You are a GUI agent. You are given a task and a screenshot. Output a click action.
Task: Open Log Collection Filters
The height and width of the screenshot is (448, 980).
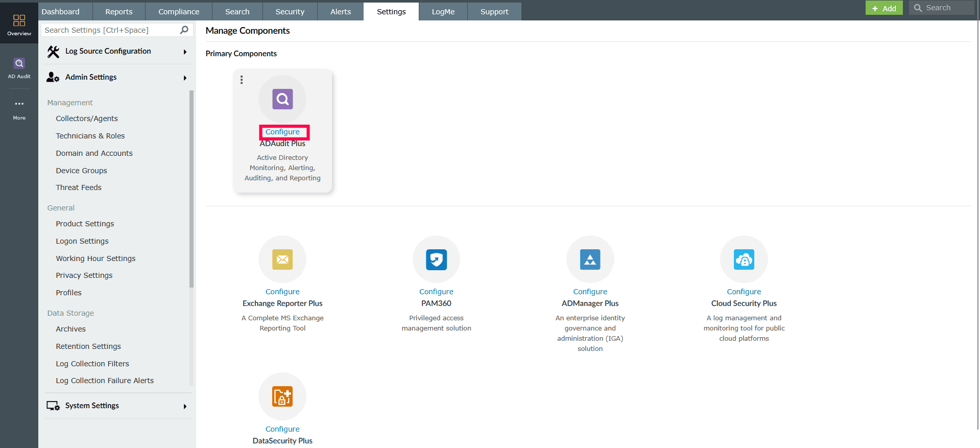tap(92, 364)
